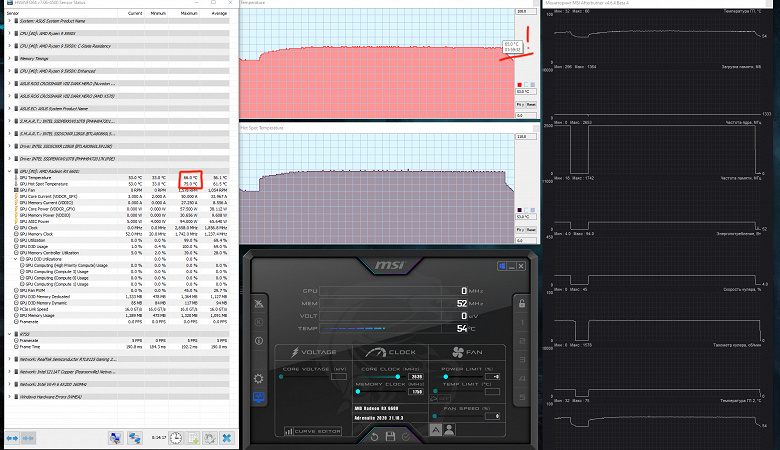This screenshot has width=780, height=450.
Task: Click the HWiNFO reset clock icon
Action: [176, 438]
